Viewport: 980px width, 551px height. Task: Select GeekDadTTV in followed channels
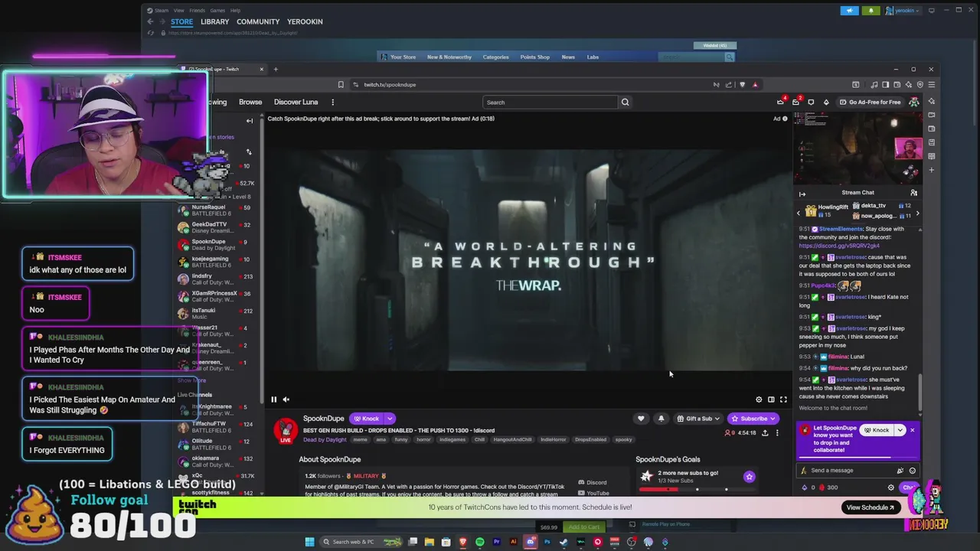216,227
